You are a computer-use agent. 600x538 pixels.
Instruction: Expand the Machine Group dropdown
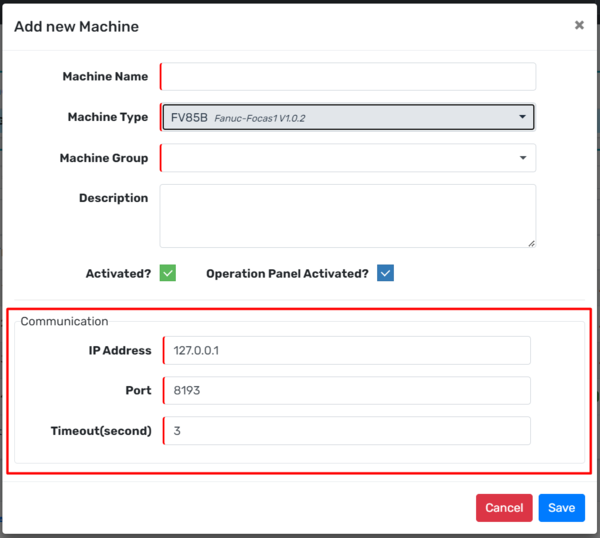tap(348, 158)
